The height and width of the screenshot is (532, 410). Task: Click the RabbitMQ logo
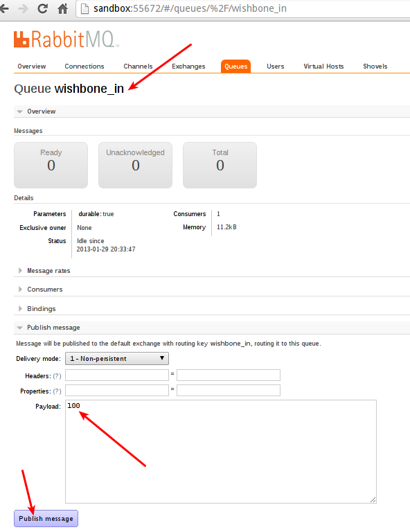pyautogui.click(x=66, y=39)
